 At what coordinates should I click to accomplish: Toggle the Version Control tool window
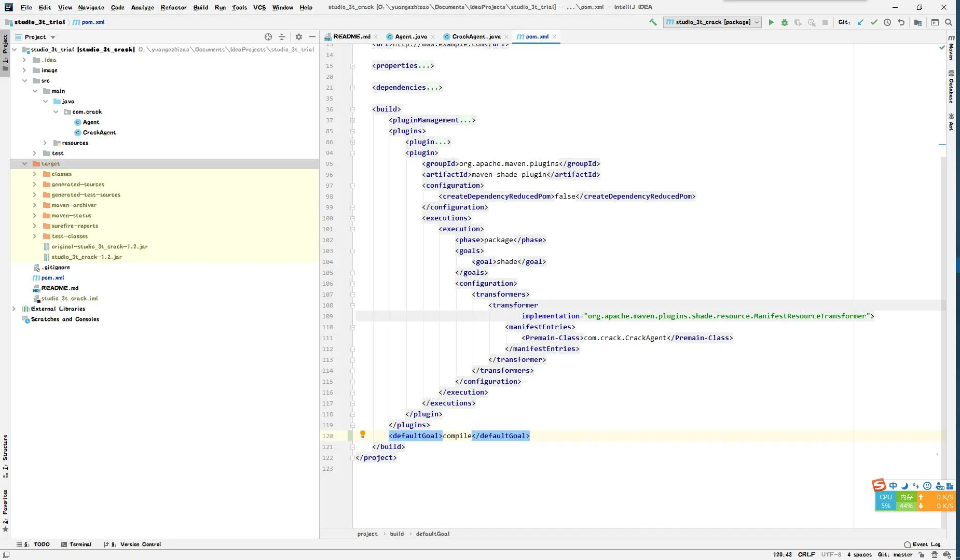coord(132,544)
